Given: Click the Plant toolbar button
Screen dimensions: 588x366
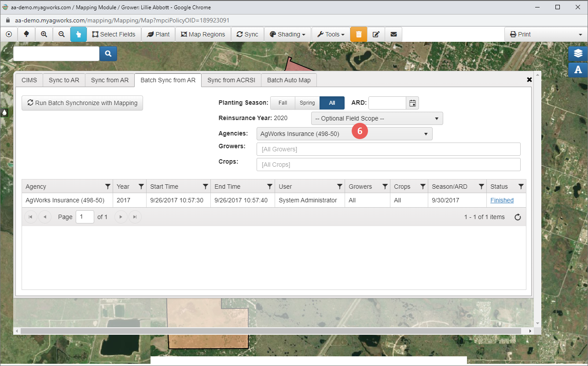Looking at the screenshot, I should coord(158,34).
